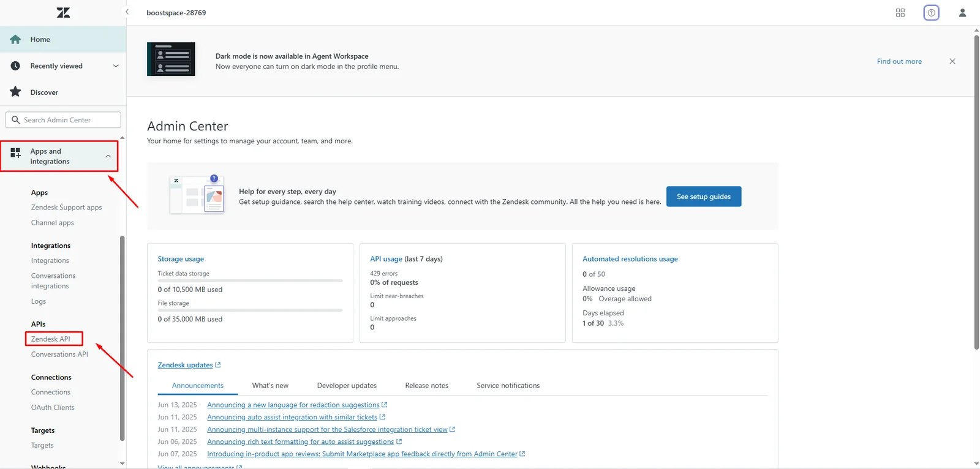The height and width of the screenshot is (469, 980).
Task: Collapse the Apps and integrations section
Action: point(108,156)
